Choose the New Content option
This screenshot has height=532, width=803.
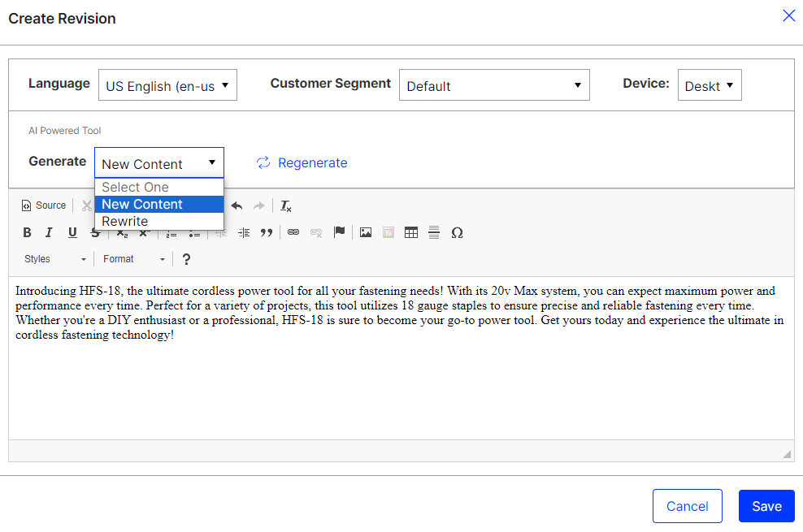click(159, 204)
